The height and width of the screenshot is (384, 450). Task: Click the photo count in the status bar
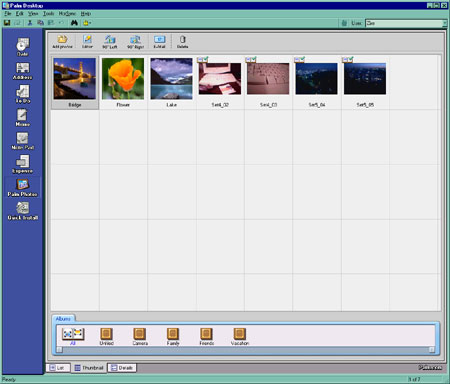(414, 379)
